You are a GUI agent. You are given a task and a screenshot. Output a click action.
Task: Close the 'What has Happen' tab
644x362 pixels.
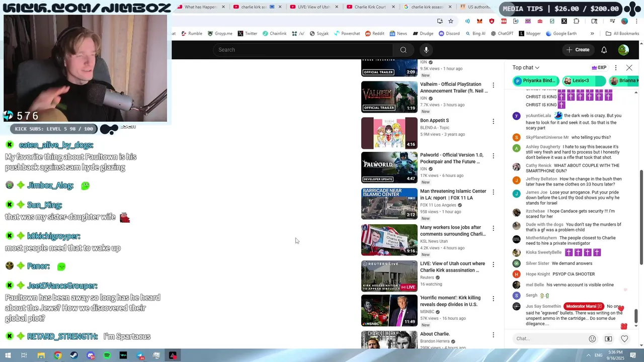(223, 7)
